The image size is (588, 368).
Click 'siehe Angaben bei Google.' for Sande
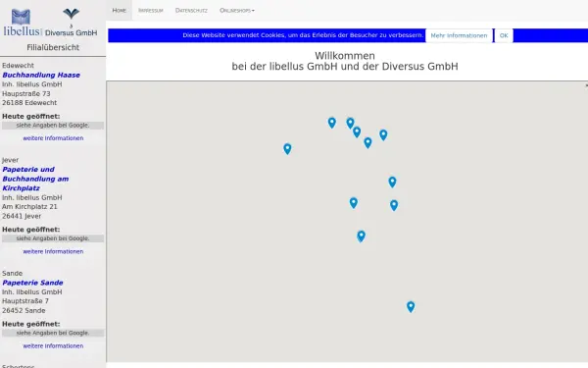(x=53, y=333)
